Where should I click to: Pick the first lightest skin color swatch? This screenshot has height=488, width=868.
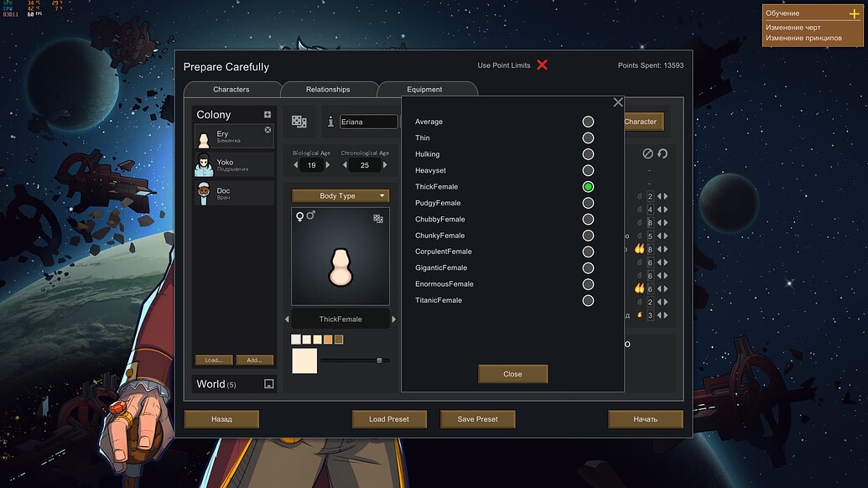click(296, 339)
